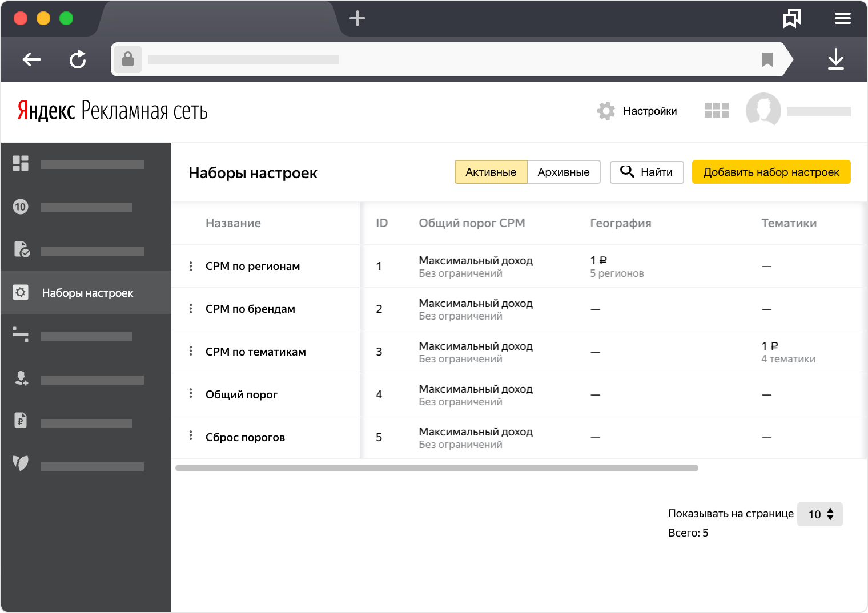
Task: Click Добавить набор настроек button
Action: [x=771, y=172]
